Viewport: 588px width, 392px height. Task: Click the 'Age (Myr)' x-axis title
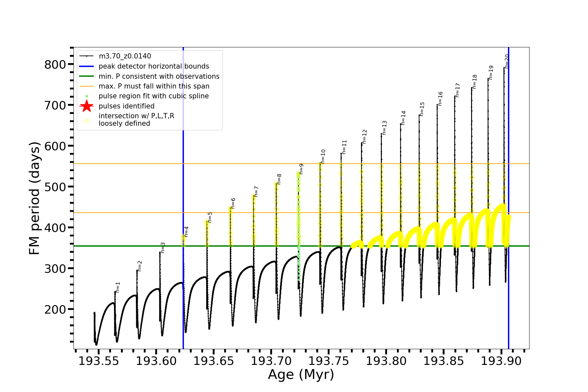click(301, 374)
